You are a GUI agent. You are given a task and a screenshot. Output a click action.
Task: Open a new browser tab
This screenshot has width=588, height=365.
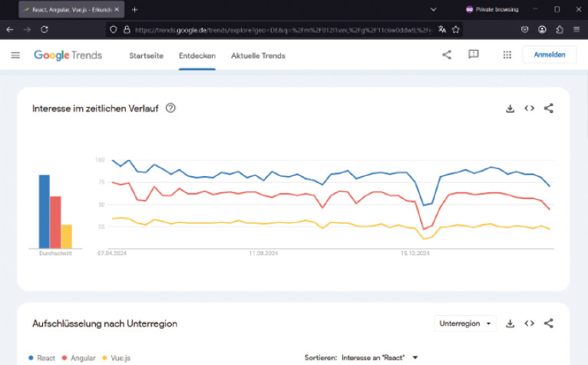[134, 10]
